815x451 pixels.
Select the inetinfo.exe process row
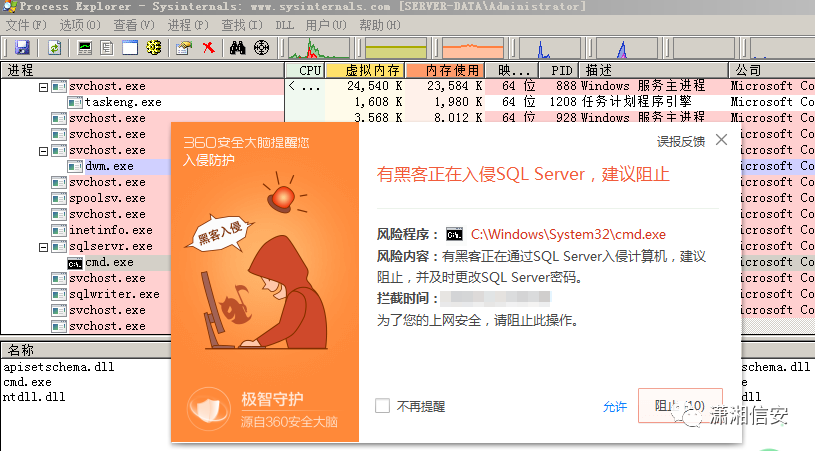[x=111, y=230]
